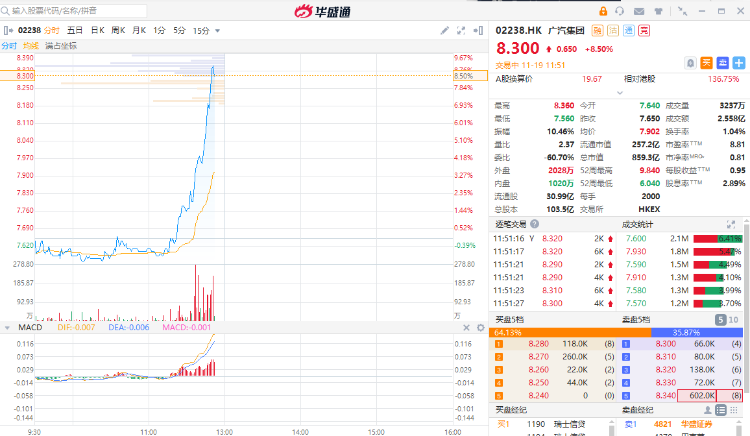This screenshot has height=436, width=750.
Task: Switch to 日K daily candlestick tab
Action: pos(98,31)
